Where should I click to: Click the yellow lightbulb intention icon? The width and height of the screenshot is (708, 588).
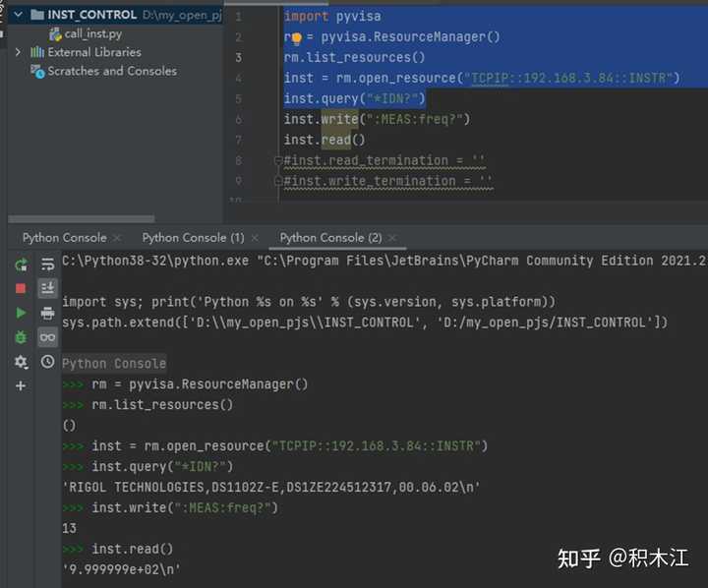295,37
